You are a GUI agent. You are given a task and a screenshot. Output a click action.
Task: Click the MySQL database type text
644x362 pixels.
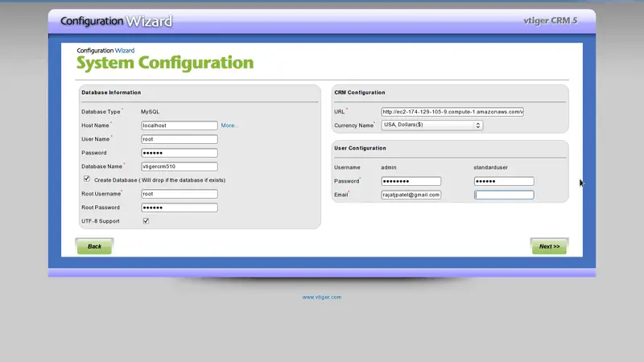(x=150, y=112)
